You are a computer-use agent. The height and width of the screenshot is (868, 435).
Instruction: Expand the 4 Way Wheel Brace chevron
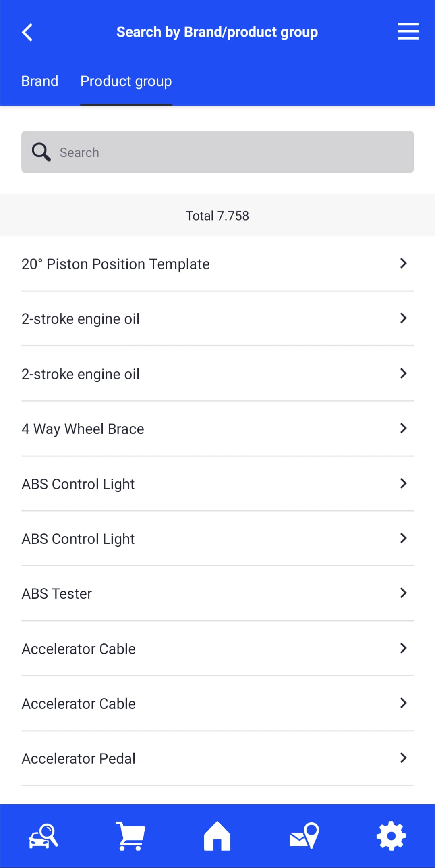point(403,428)
